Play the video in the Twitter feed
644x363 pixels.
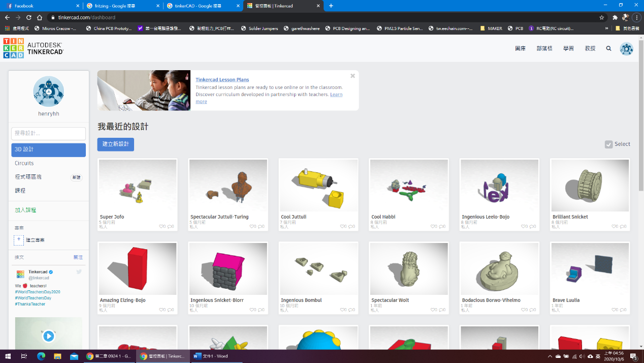(x=48, y=336)
